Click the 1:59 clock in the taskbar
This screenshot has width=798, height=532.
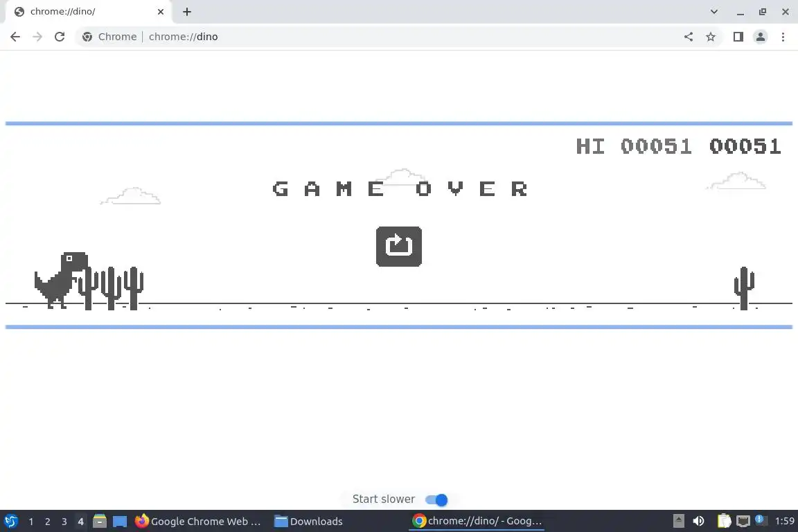coord(784,521)
